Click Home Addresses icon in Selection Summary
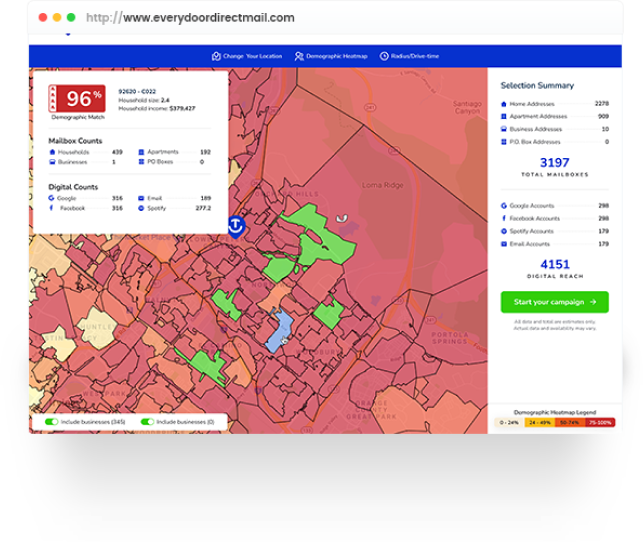The width and height of the screenshot is (643, 542). coord(504,104)
